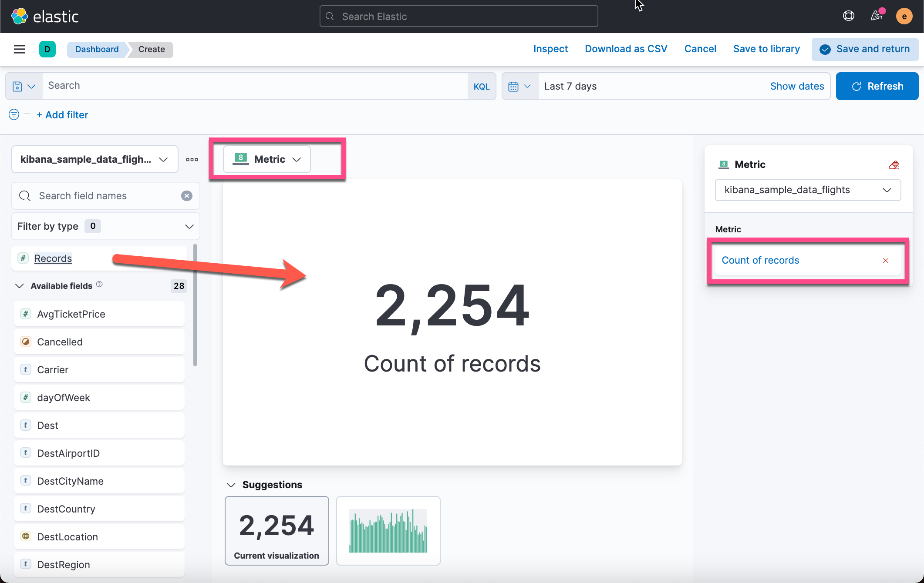Open the kibana_sample_data_flights layer data view dropdown
This screenshot has width=924, height=583.
click(808, 190)
